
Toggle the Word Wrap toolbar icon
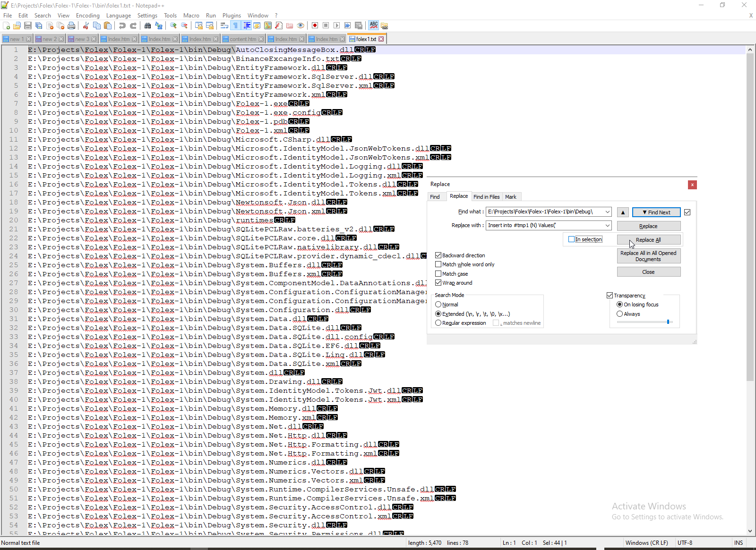pos(224,25)
